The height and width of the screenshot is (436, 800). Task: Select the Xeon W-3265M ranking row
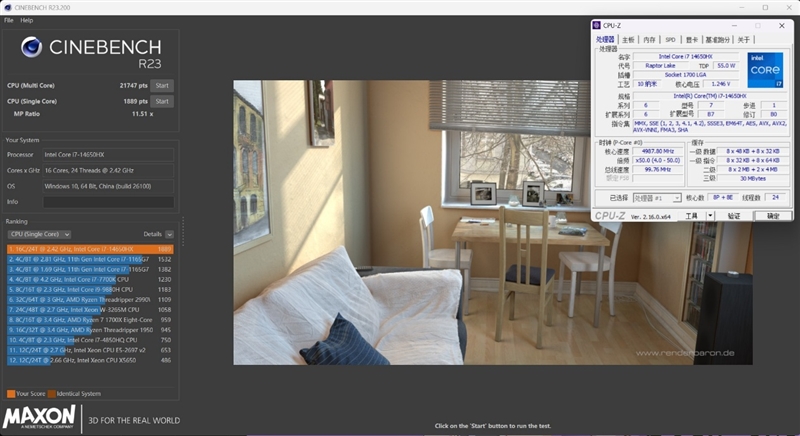[90, 310]
